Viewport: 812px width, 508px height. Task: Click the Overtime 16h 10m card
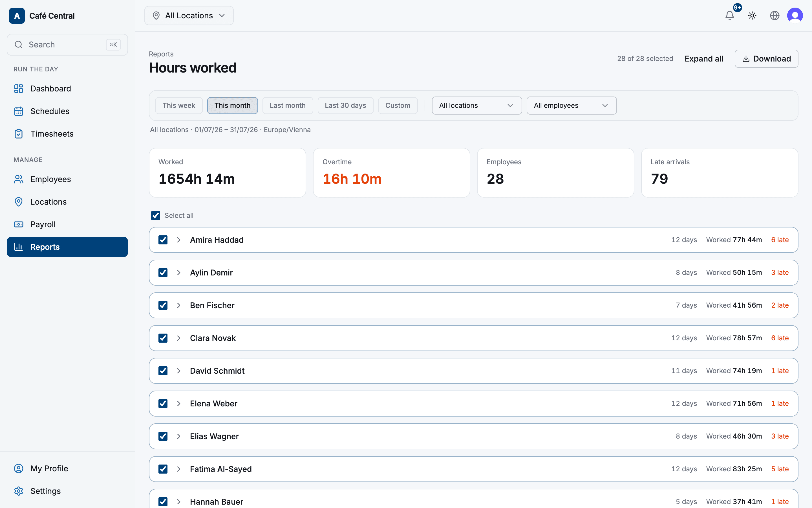click(391, 173)
